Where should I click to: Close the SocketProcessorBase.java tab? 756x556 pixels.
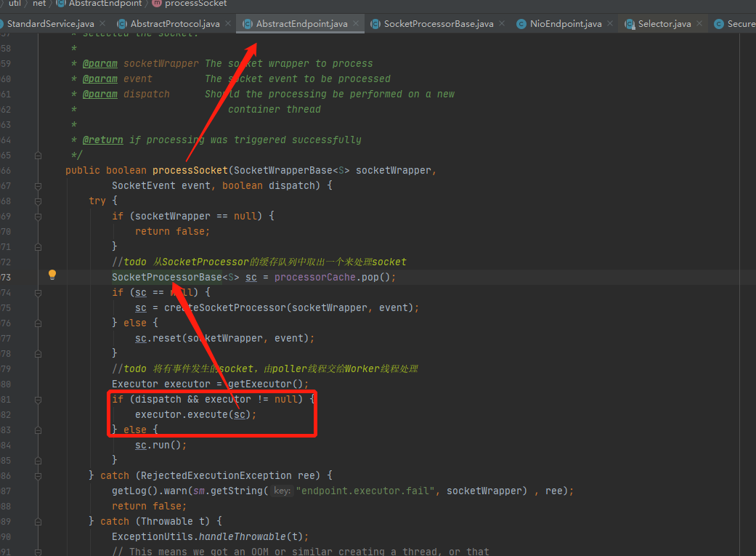click(501, 23)
